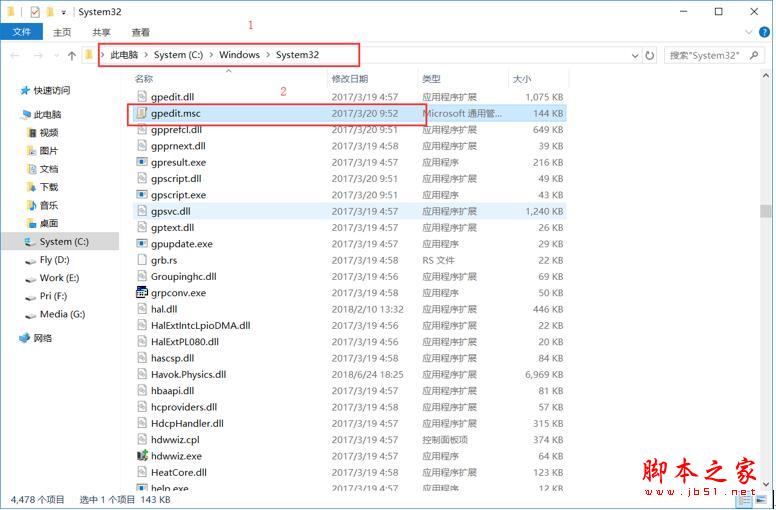Click the search magnifier icon
Screen dimensions: 776x510
(754, 55)
